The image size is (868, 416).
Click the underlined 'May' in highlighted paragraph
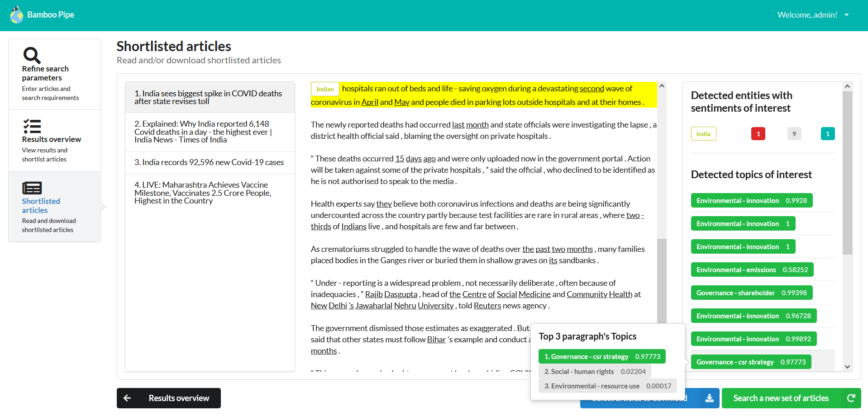402,102
